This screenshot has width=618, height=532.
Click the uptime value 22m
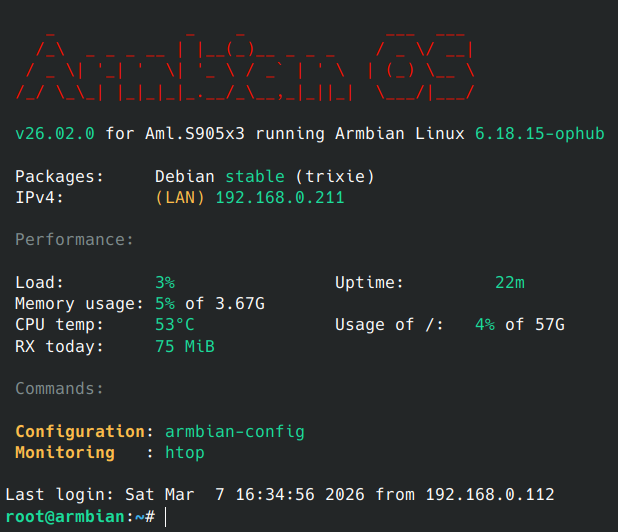point(510,283)
